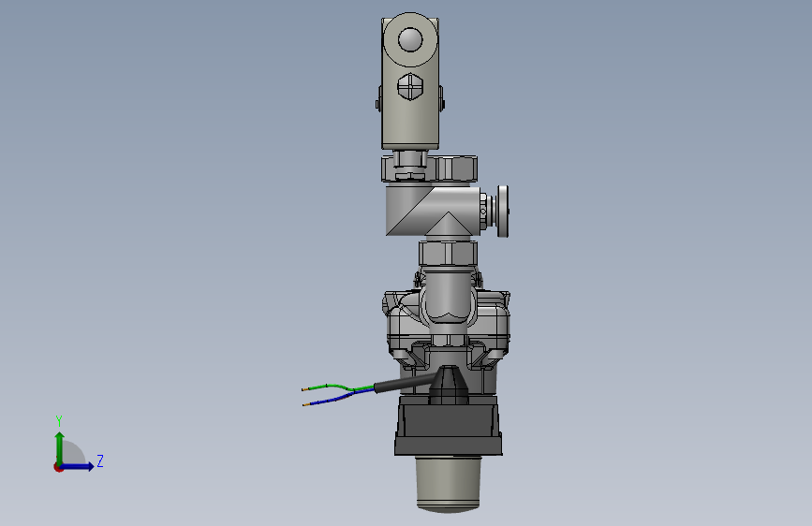Select the cylindrical plug at the model bottom
Image resolution: width=812 pixels, height=526 pixels.
[448, 484]
